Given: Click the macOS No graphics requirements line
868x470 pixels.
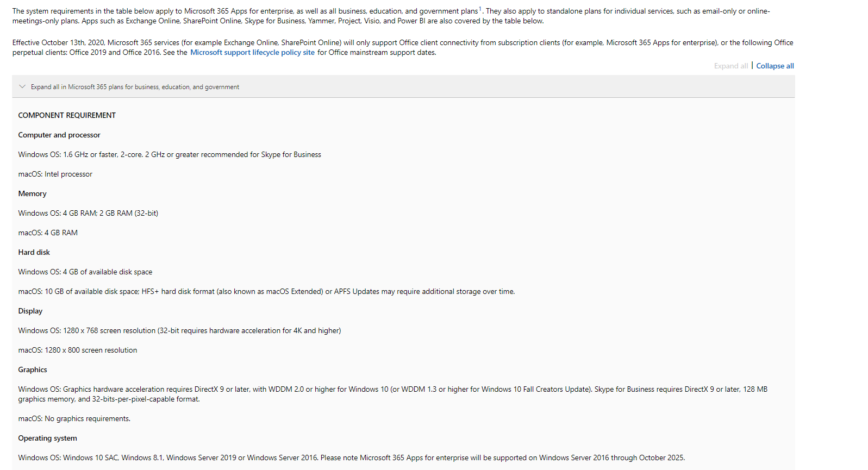Looking at the screenshot, I should [x=74, y=418].
